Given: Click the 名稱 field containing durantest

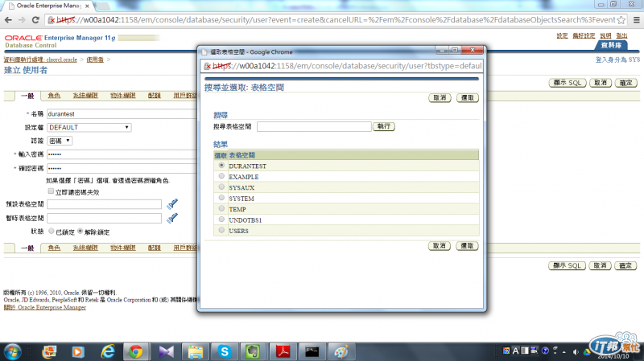Looking at the screenshot, I should pos(122,113).
